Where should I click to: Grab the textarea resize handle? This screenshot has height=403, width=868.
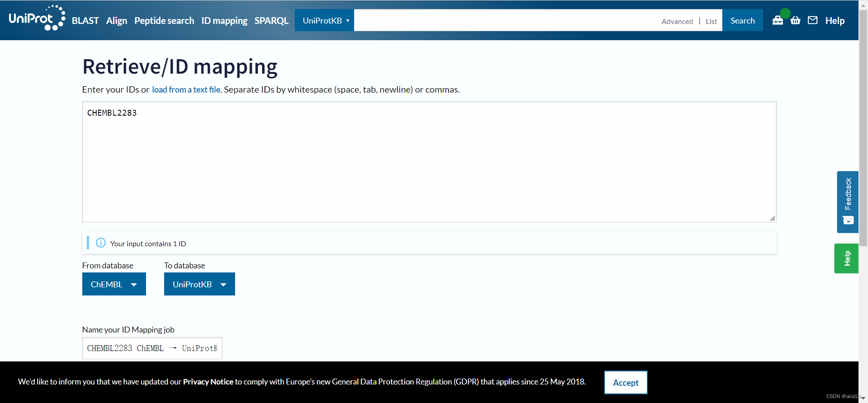point(773,219)
